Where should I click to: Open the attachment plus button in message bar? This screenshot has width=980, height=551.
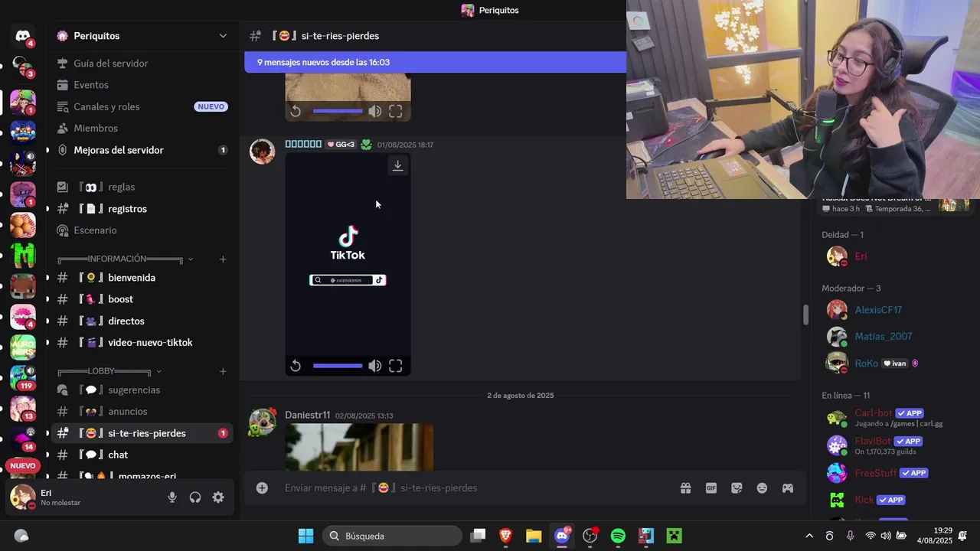pyautogui.click(x=262, y=488)
